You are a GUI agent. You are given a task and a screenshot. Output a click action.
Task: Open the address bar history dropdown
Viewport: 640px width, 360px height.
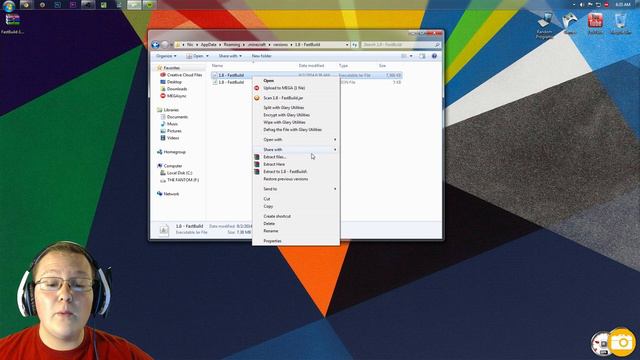click(347, 44)
